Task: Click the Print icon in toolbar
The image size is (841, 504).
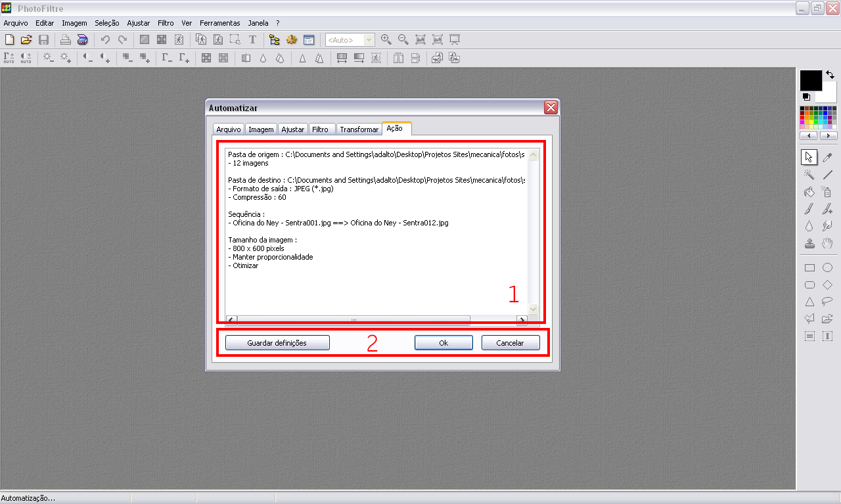Action: click(x=66, y=40)
